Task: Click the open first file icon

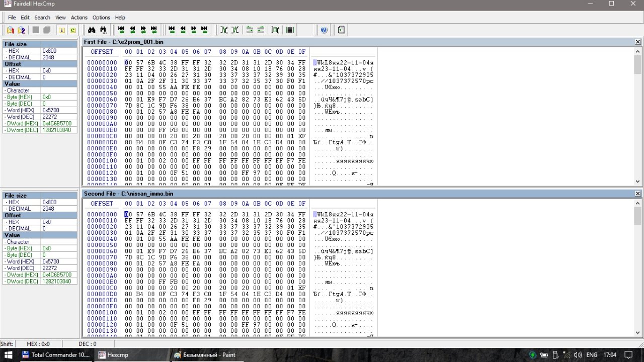Action: (x=10, y=30)
